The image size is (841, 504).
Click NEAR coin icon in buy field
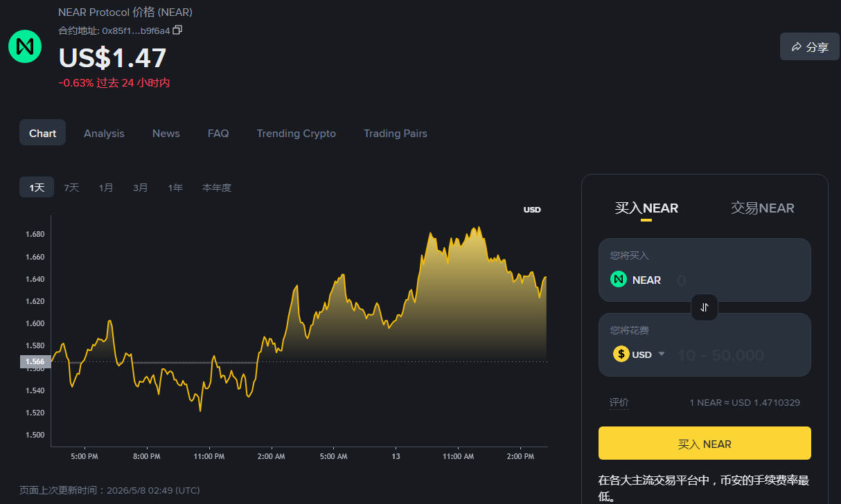619,280
